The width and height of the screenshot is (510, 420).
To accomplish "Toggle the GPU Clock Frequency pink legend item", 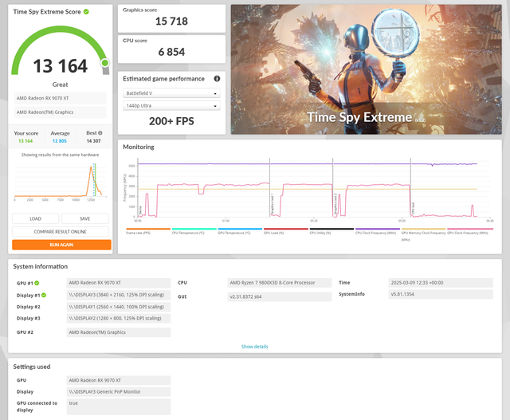I will tap(470, 231).
